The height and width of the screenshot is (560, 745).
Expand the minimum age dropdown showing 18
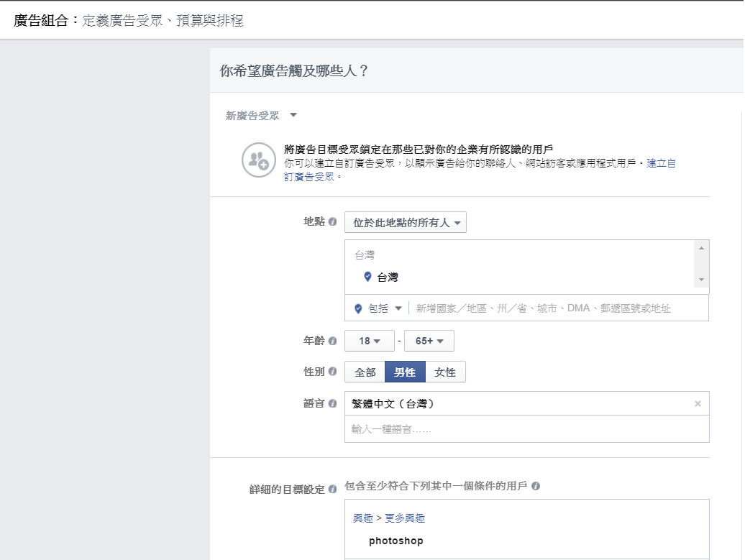tap(369, 341)
